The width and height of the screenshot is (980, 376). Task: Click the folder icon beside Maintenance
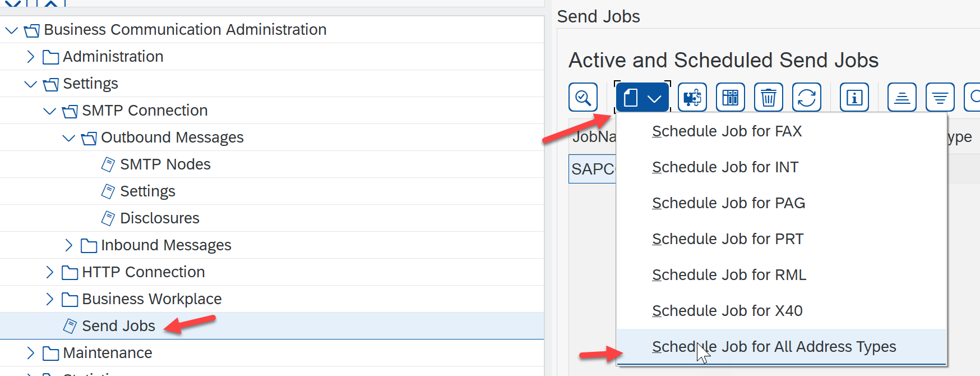[50, 354]
